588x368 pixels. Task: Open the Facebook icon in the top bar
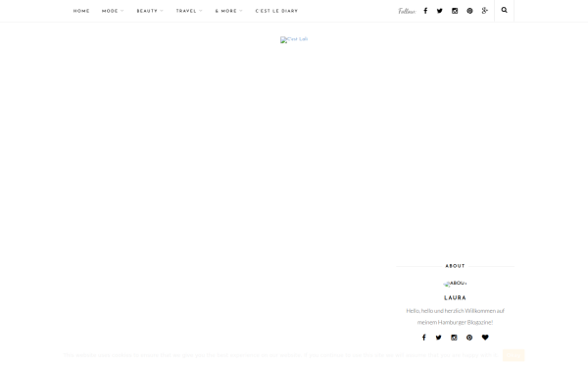(425, 11)
